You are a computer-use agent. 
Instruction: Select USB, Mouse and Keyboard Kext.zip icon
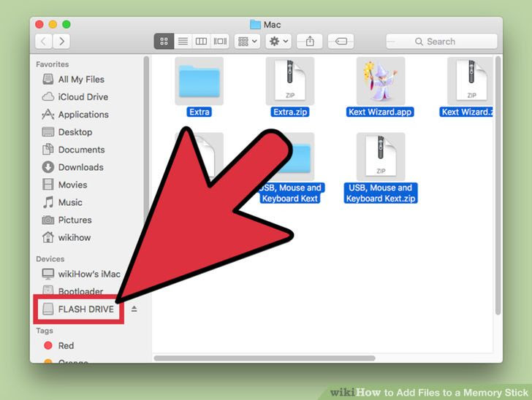(x=381, y=157)
